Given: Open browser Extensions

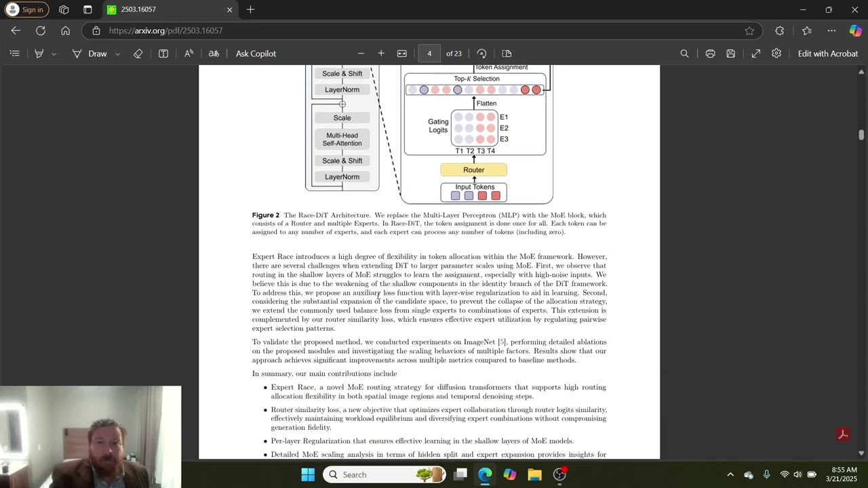Looking at the screenshot, I should [779, 30].
